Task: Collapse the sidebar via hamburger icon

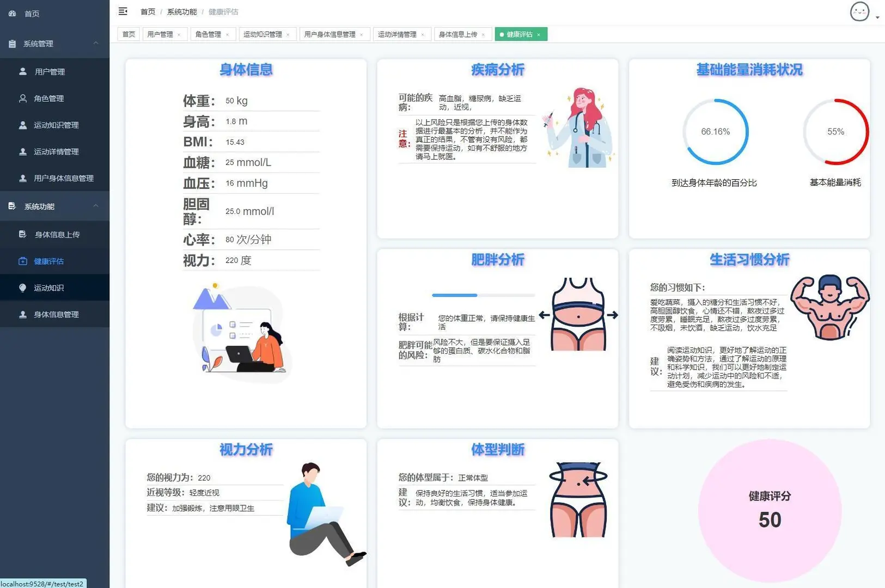Action: 123,11
